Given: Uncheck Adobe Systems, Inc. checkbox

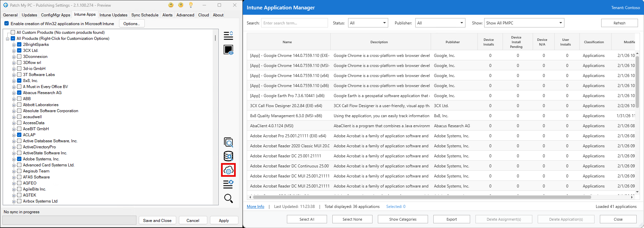Looking at the screenshot, I should (19, 159).
